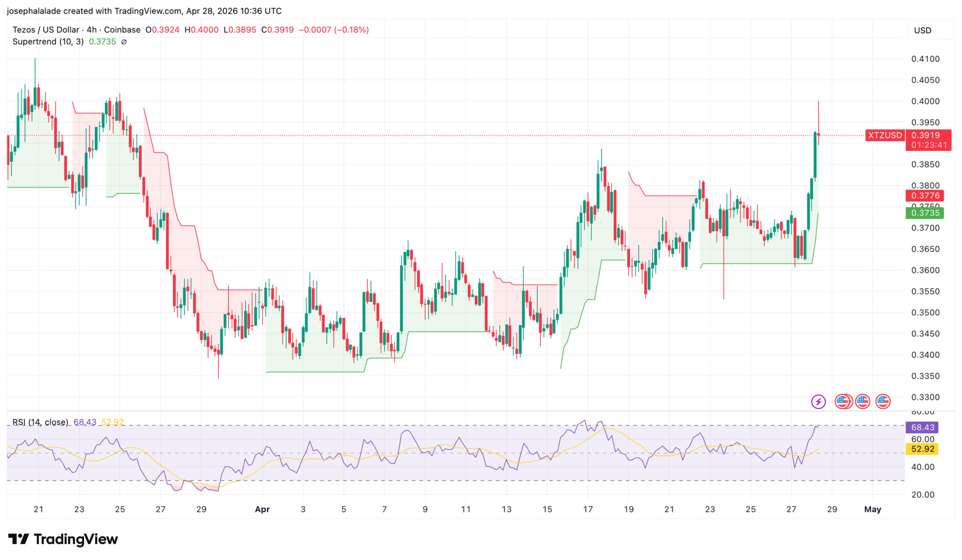Click the purple 68.43 RSI value tag
Viewport: 962px width, 560px height.
click(922, 427)
